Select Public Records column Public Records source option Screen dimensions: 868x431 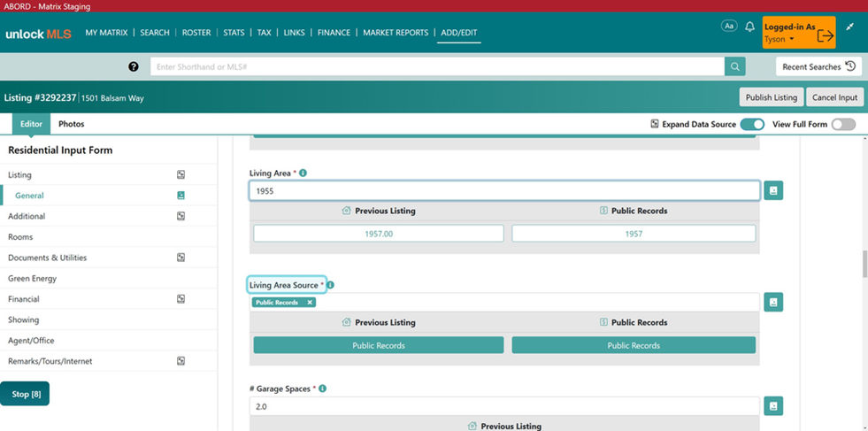click(x=634, y=345)
